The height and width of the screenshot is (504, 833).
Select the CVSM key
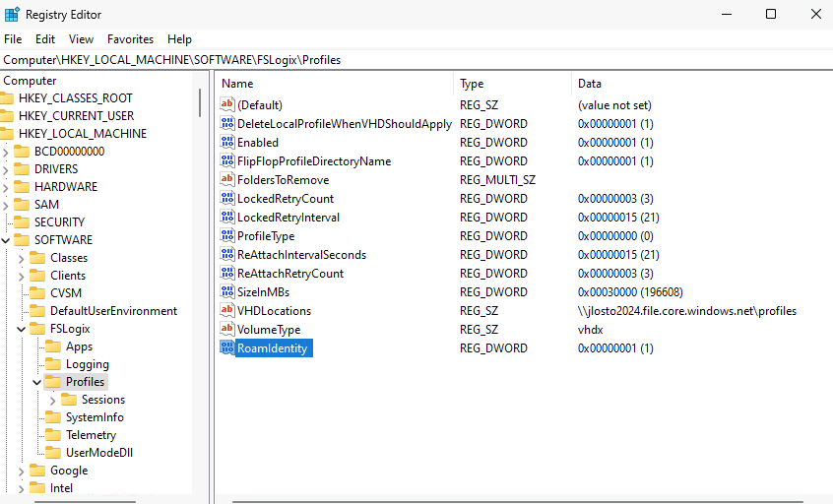tap(66, 293)
